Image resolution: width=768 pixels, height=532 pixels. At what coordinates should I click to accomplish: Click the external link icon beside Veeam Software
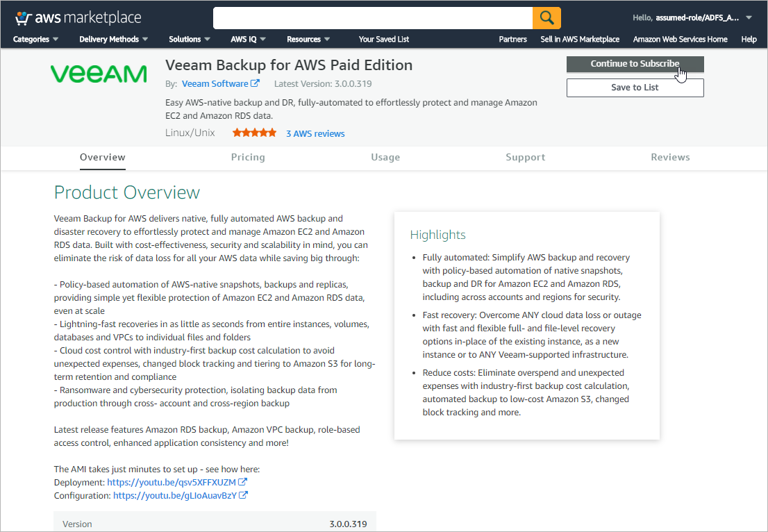pyautogui.click(x=255, y=83)
